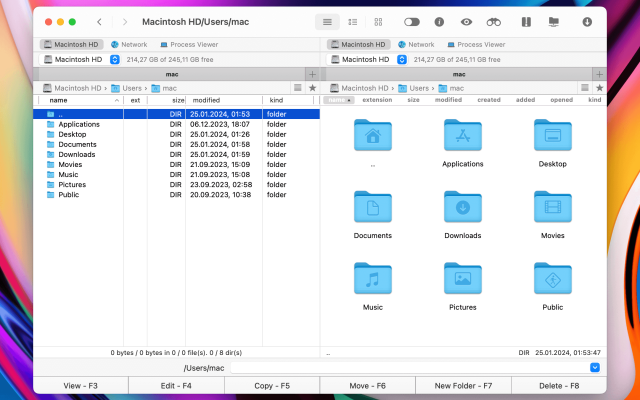Toggle Quick Look eye icon
This screenshot has height=400, width=640.
tap(466, 21)
